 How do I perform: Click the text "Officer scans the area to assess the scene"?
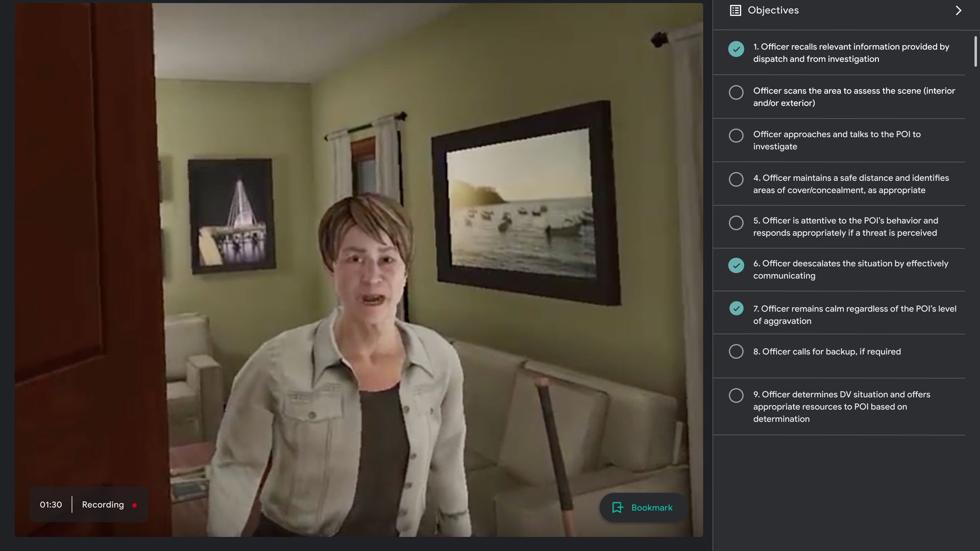pyautogui.click(x=837, y=91)
